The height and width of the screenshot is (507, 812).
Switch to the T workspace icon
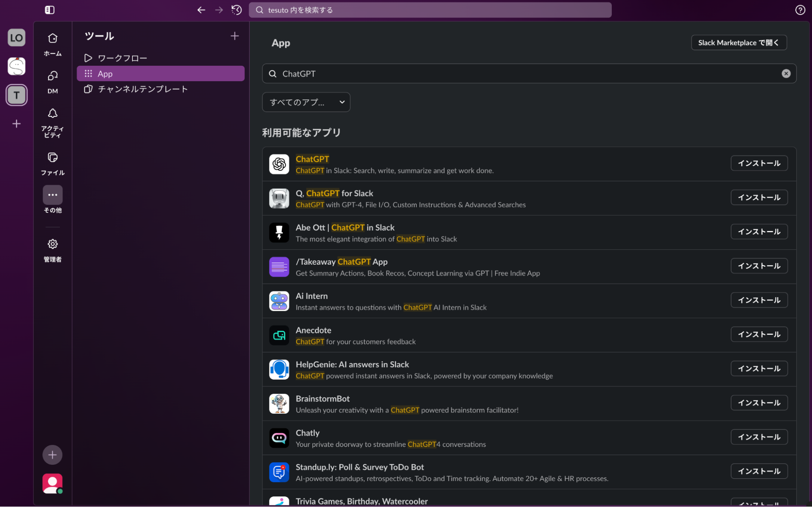pos(16,95)
